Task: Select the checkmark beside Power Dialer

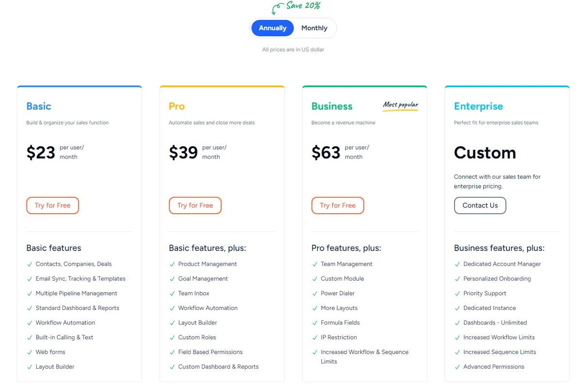Action: (x=314, y=293)
